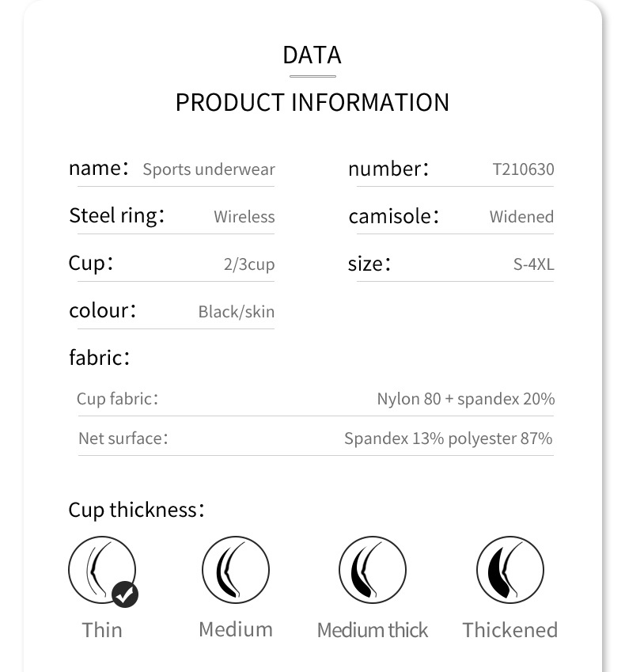Click the Thin label text
The width and height of the screenshot is (625, 672).
102,630
